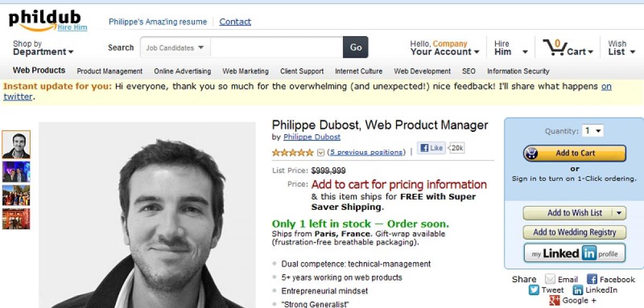Share on Facebook icon
The image size is (644, 308).
coord(592,279)
